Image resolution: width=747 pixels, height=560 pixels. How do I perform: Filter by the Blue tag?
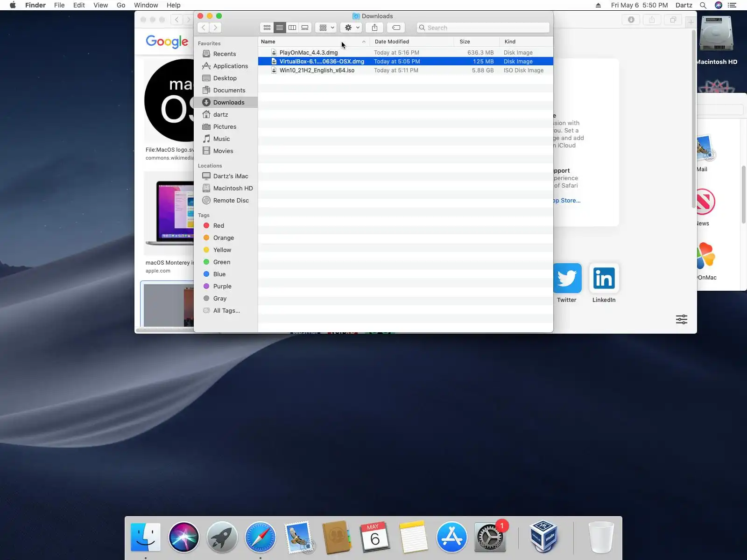point(226,274)
